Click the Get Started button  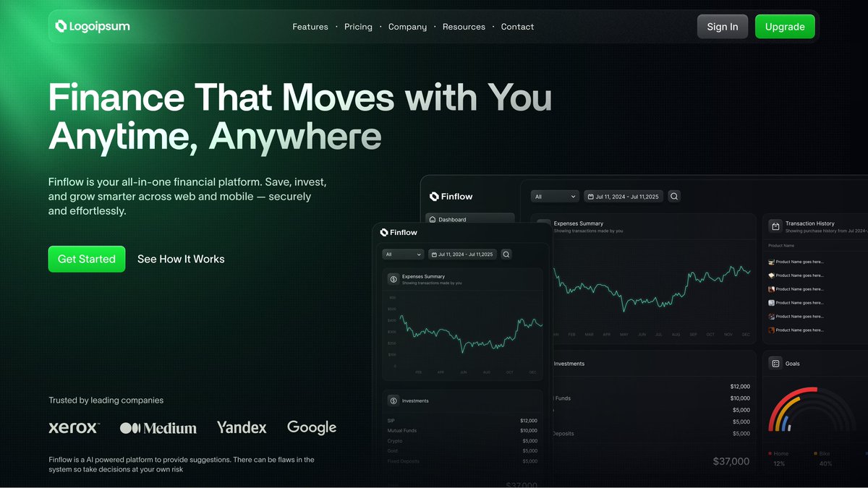(x=87, y=259)
